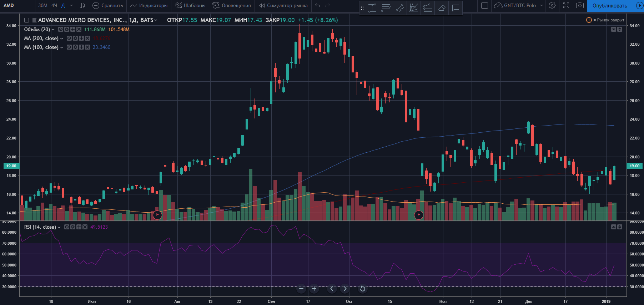Image resolution: width=644 pixels, height=305 pixels.
Task: Open the candlestick chart style selector
Action: click(x=82, y=5)
